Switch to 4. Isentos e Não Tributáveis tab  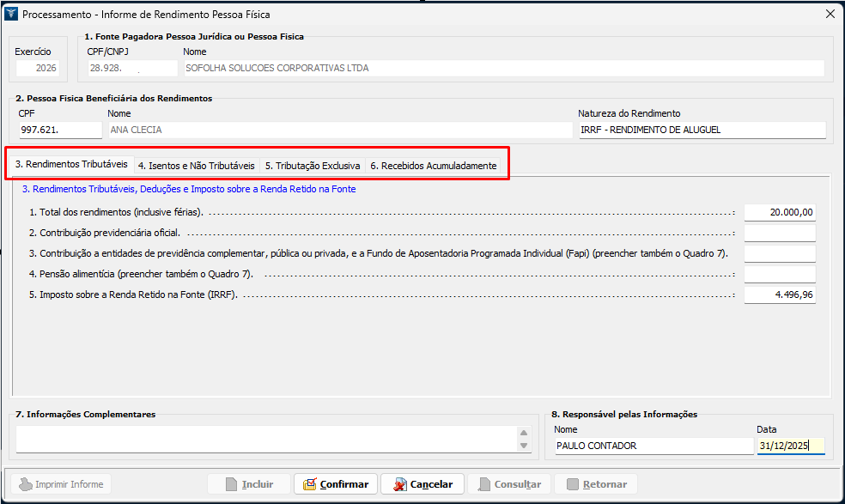click(x=196, y=165)
